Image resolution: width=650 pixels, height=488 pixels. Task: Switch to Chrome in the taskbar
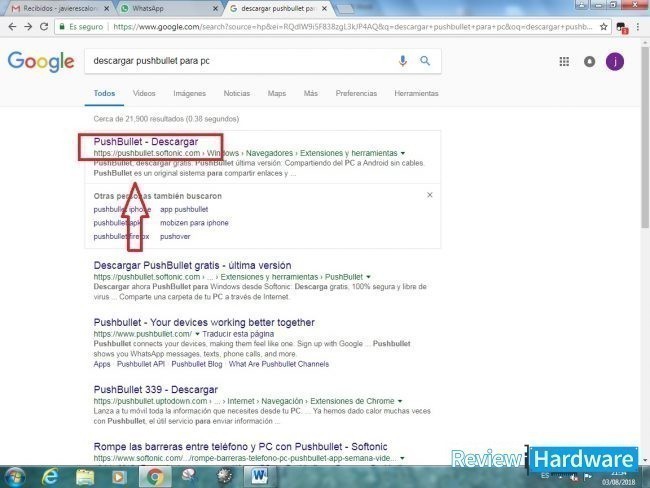click(x=155, y=477)
